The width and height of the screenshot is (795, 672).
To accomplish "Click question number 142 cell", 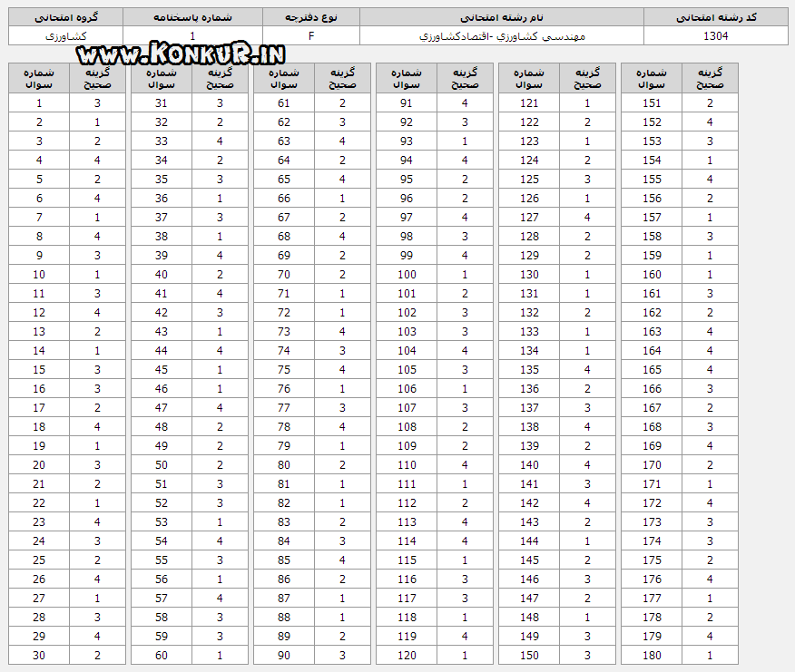I will click(529, 503).
